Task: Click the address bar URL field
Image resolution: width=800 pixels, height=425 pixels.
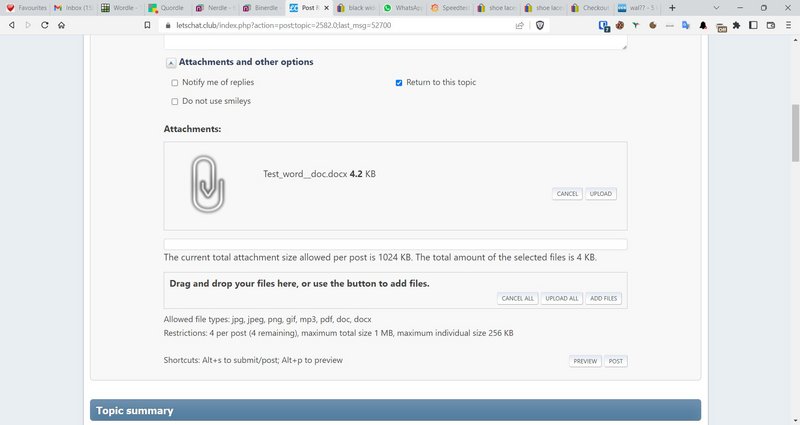Action: (337, 25)
